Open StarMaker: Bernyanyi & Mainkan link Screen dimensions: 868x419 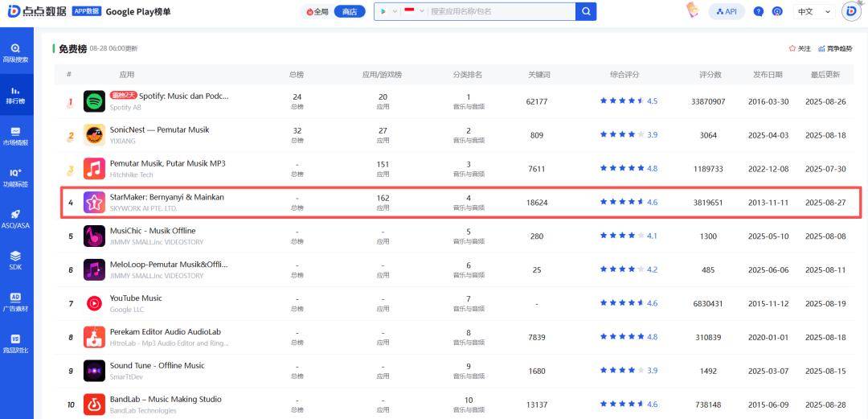pos(166,197)
